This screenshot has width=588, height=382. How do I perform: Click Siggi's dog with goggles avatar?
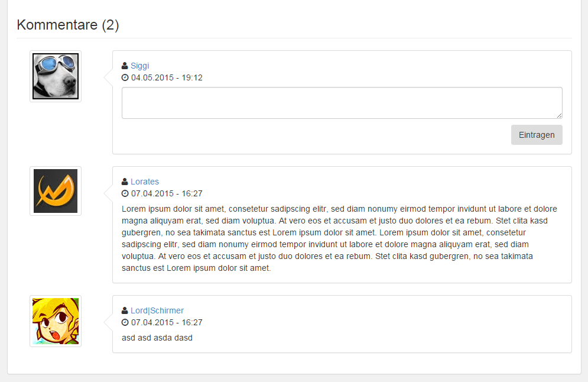(56, 76)
